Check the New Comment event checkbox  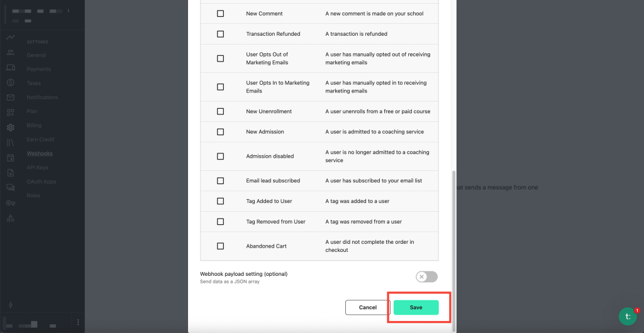(220, 13)
